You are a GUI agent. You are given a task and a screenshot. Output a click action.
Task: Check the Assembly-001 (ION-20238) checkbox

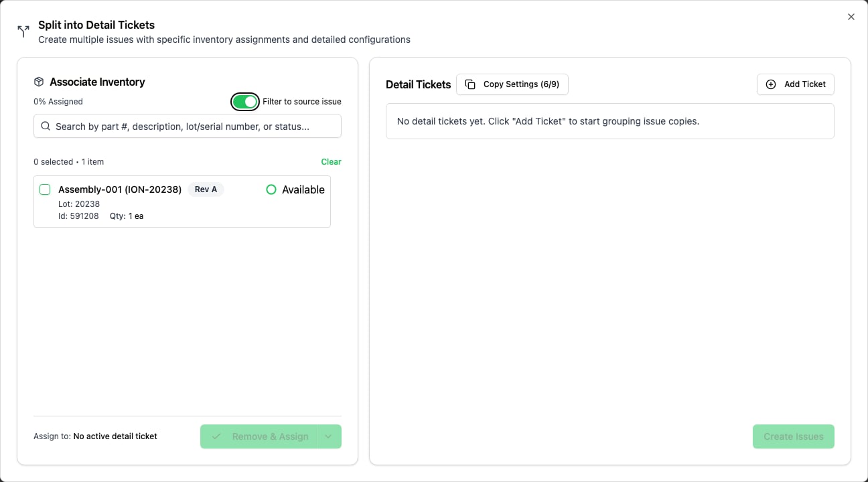pyautogui.click(x=45, y=189)
